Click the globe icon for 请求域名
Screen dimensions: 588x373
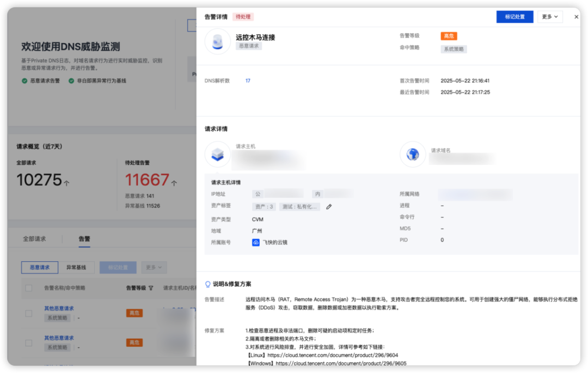tap(413, 154)
